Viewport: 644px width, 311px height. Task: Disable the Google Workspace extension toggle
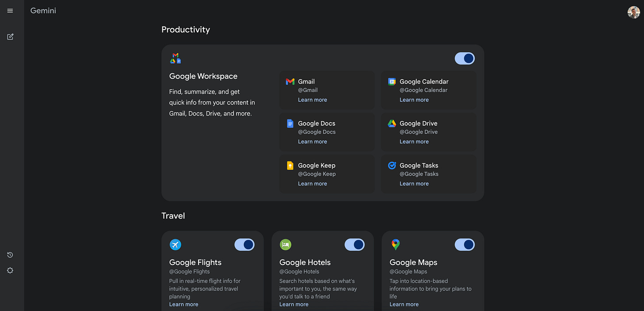(x=465, y=58)
